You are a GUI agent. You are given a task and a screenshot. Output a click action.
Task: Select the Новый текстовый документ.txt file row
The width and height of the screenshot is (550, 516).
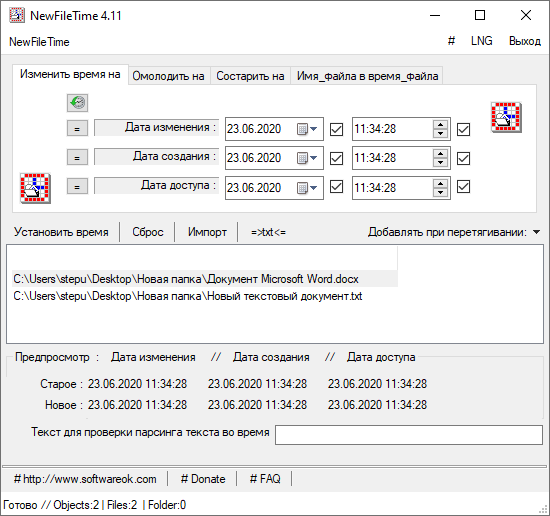(x=205, y=296)
